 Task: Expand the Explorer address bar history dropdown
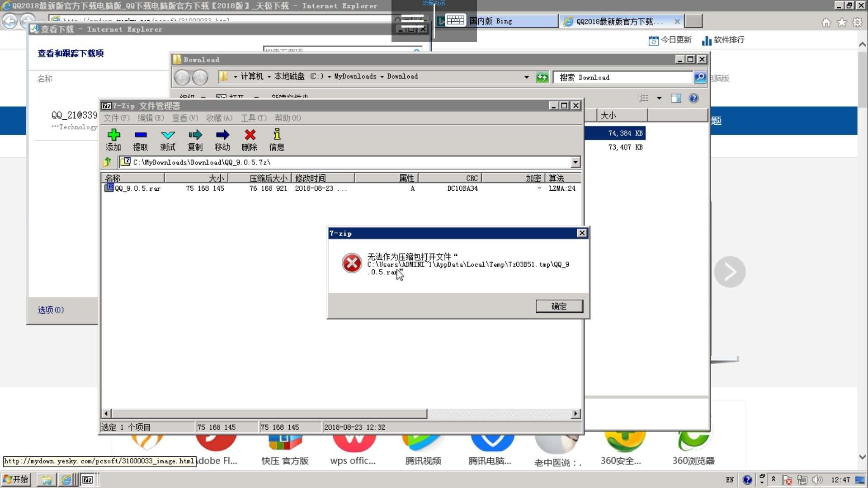coord(526,77)
